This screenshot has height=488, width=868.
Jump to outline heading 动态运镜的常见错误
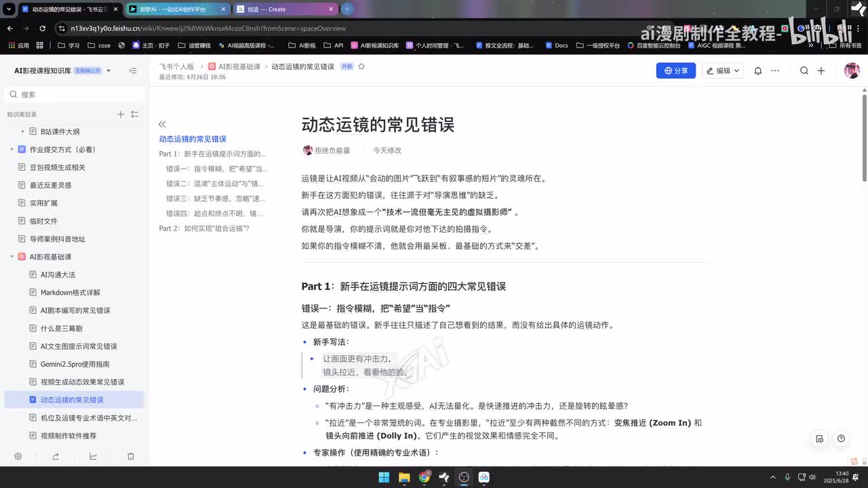tap(193, 139)
